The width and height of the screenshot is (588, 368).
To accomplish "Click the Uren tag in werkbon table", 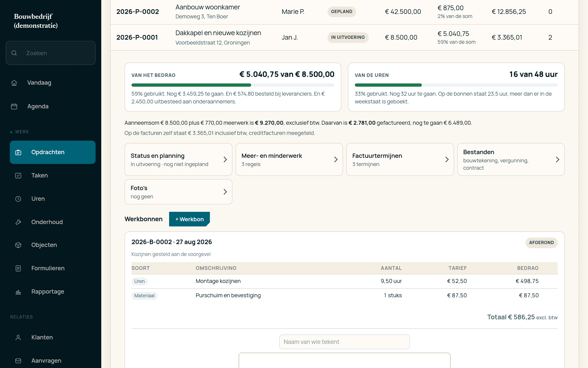I will pyautogui.click(x=139, y=281).
